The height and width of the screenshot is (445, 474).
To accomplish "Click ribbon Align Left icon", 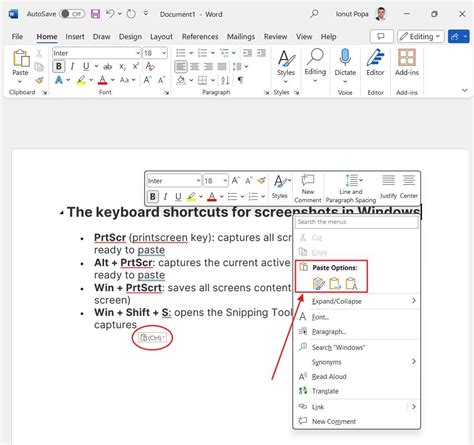I will click(181, 67).
